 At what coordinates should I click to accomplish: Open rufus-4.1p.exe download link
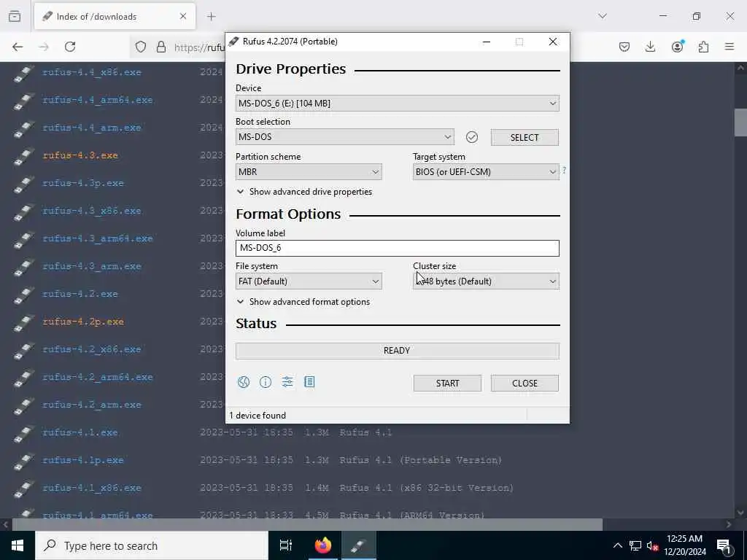[83, 460]
